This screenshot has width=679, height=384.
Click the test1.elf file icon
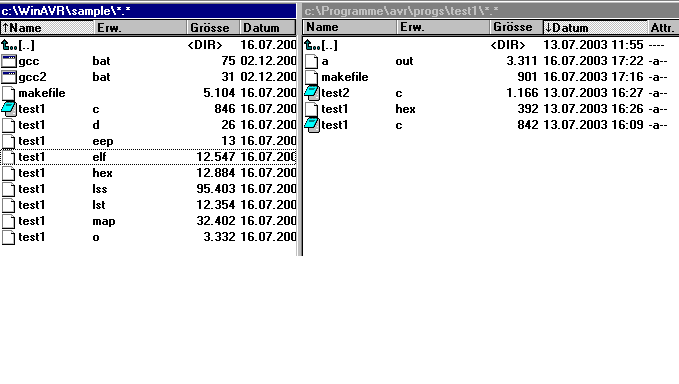pyautogui.click(x=9, y=157)
